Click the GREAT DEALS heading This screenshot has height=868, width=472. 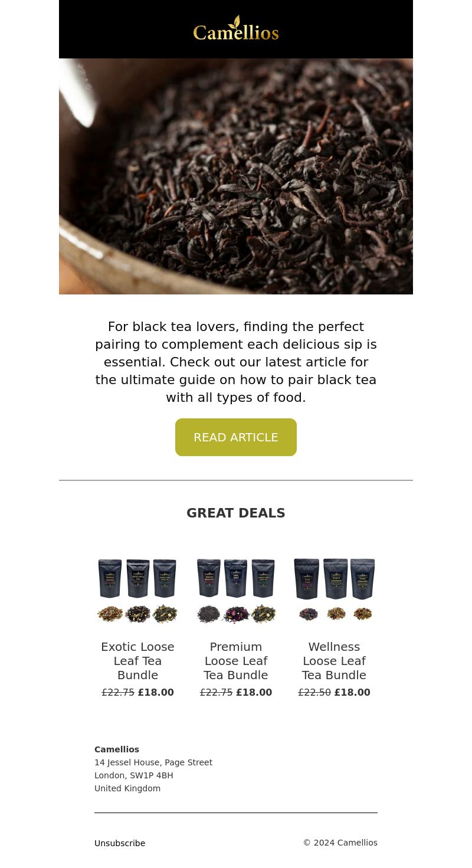coord(236,513)
